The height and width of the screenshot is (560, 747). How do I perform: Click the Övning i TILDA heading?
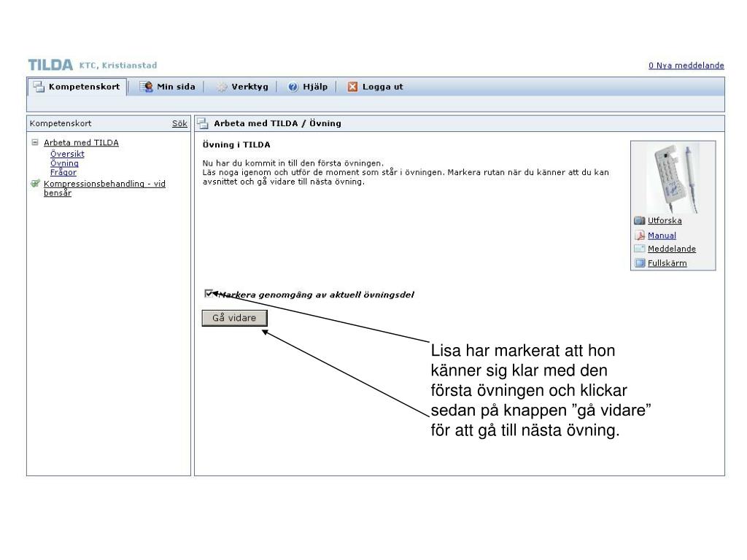pos(236,144)
